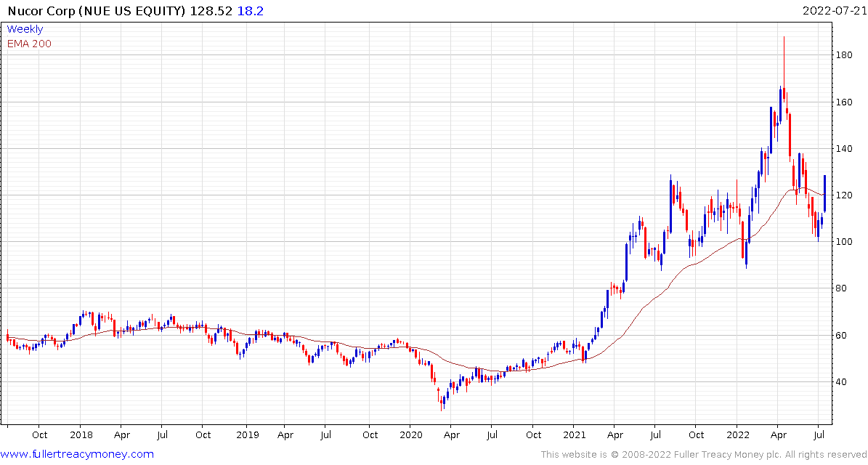
Task: Open the www.fullertreacymoney.com link
Action: [x=77, y=455]
